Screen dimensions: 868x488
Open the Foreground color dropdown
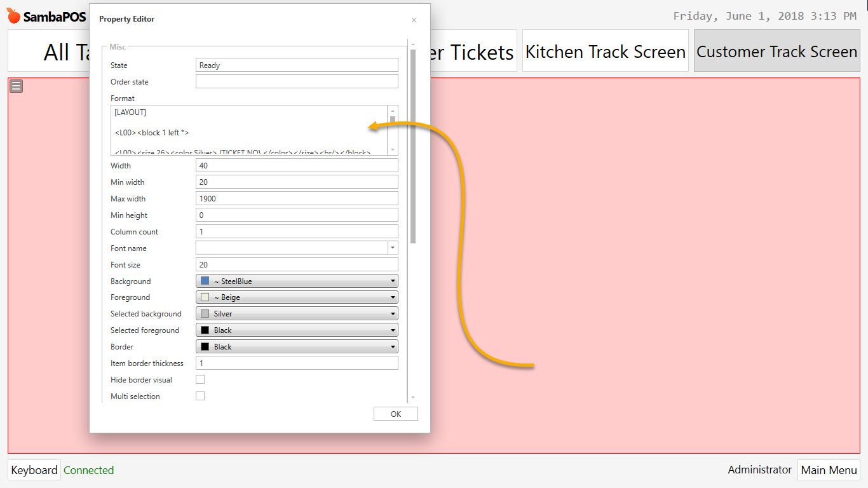point(392,297)
